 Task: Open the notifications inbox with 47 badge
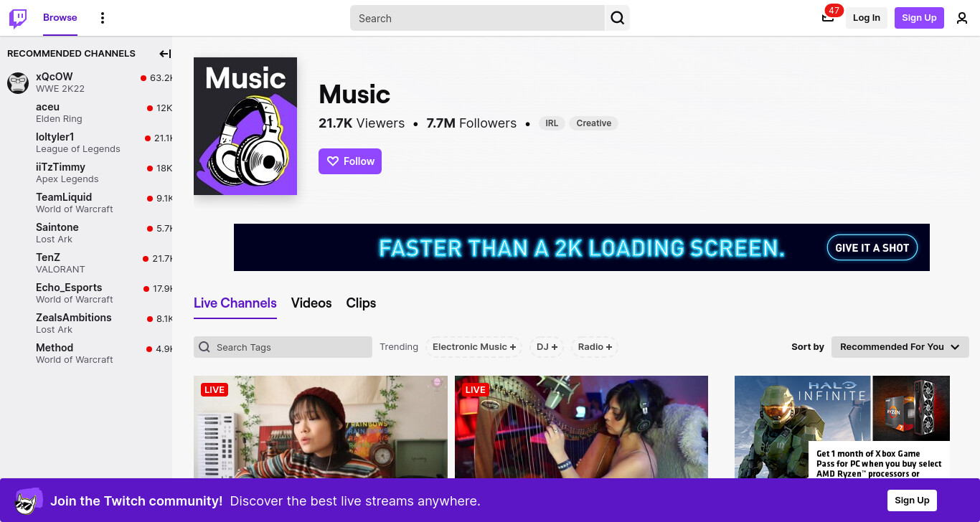point(828,18)
